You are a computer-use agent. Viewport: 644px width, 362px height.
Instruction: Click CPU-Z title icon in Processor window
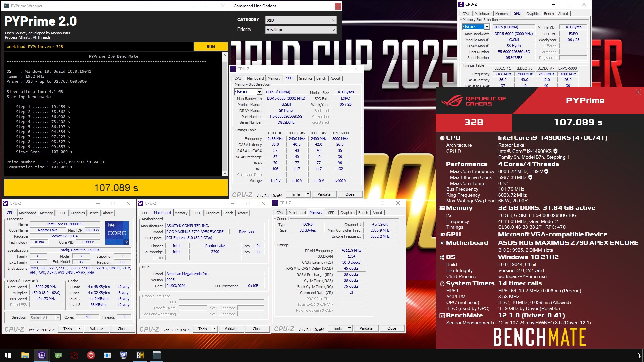pyautogui.click(x=6, y=203)
